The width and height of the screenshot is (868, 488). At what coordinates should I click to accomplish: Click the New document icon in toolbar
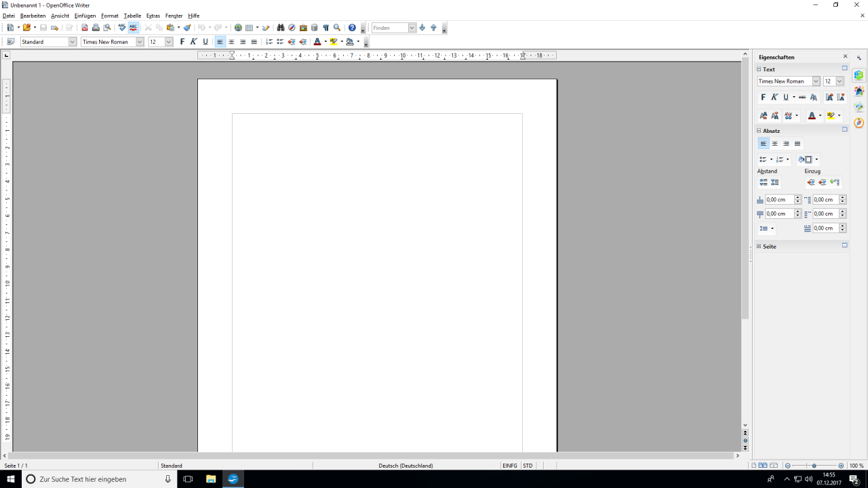10,28
